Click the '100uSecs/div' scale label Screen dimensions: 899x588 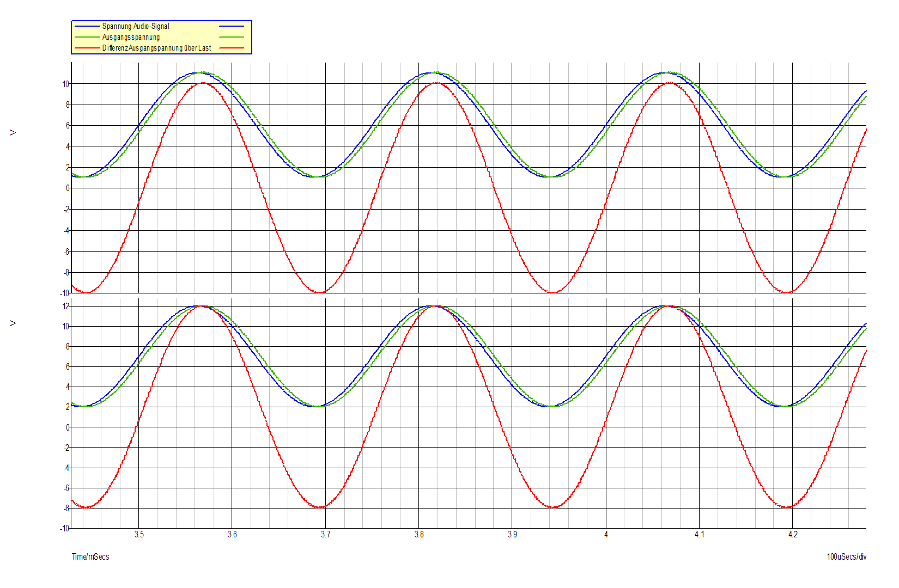coord(846,556)
